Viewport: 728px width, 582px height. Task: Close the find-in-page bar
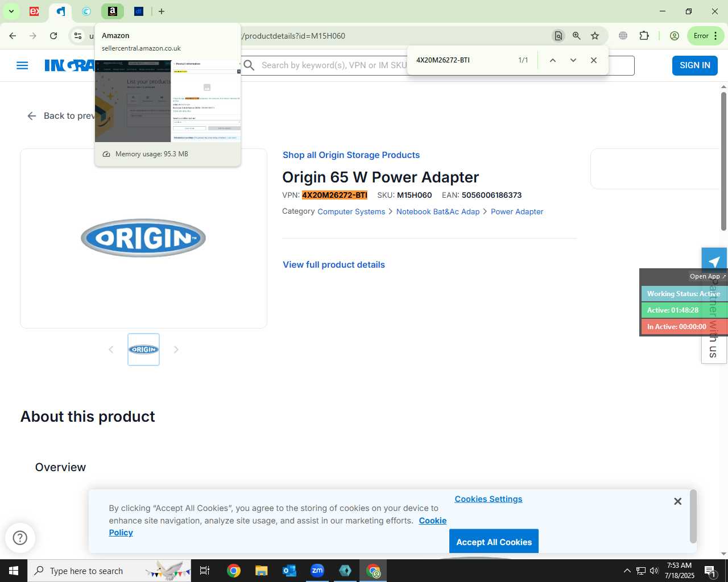pos(594,60)
